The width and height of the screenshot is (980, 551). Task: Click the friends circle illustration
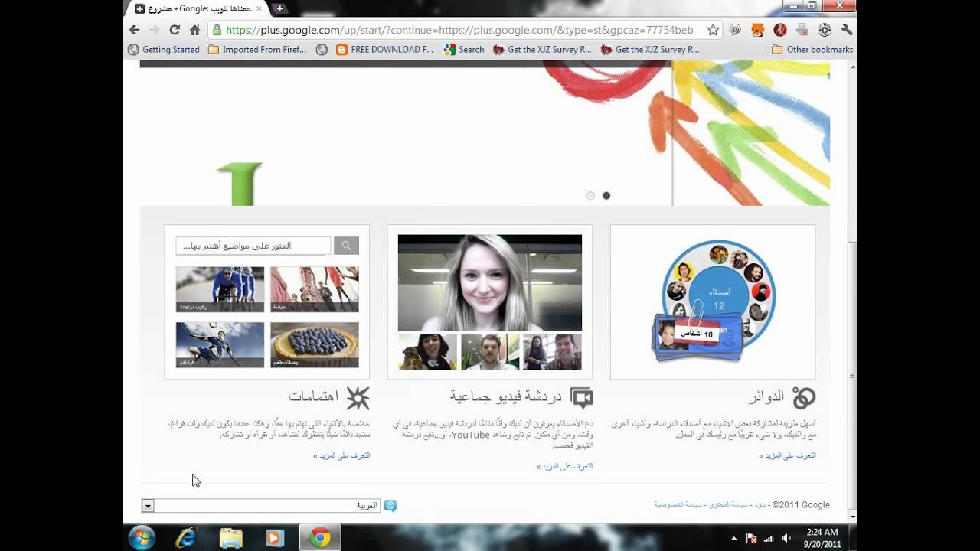coord(713,301)
